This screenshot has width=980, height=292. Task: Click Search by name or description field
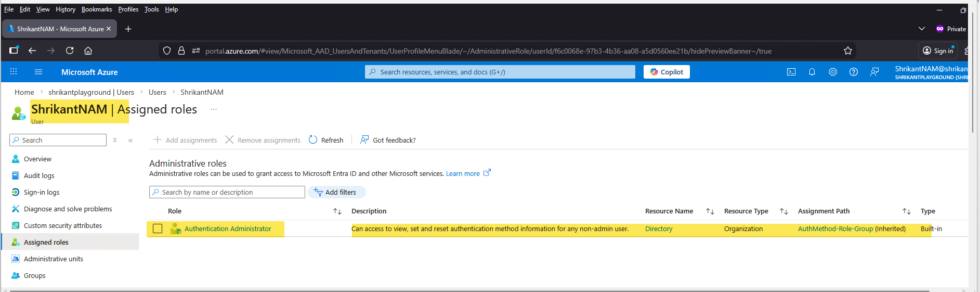tap(227, 192)
